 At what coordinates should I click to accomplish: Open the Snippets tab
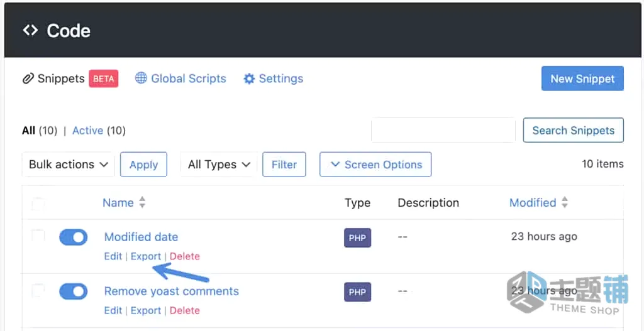pos(61,79)
